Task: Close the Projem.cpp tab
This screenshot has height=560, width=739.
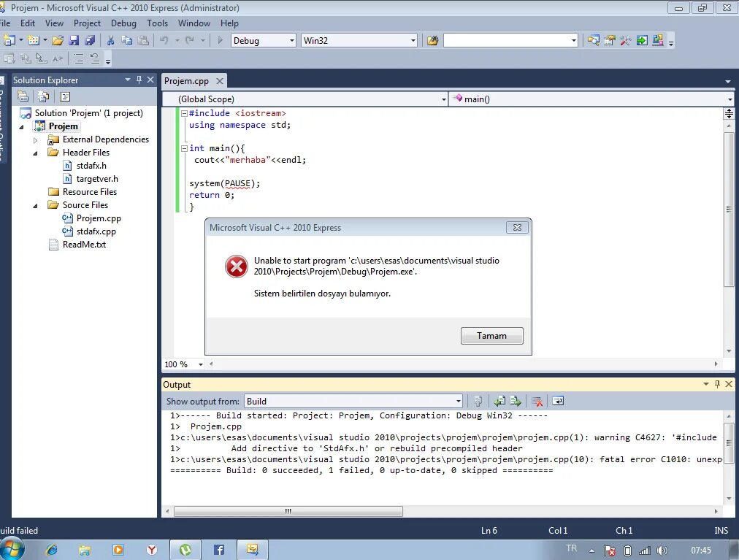Action: 220,80
